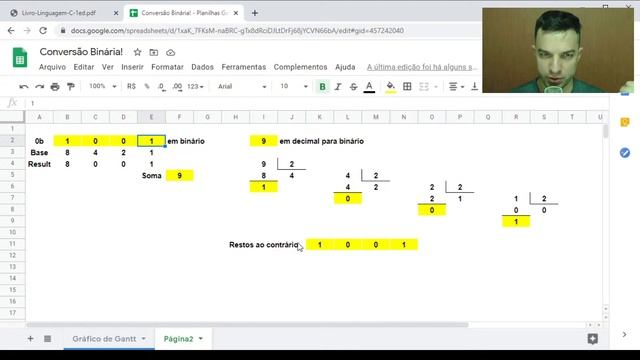The image size is (640, 360).
Task: Open Gráfico de Gantt tab options arrow
Action: tap(144, 338)
